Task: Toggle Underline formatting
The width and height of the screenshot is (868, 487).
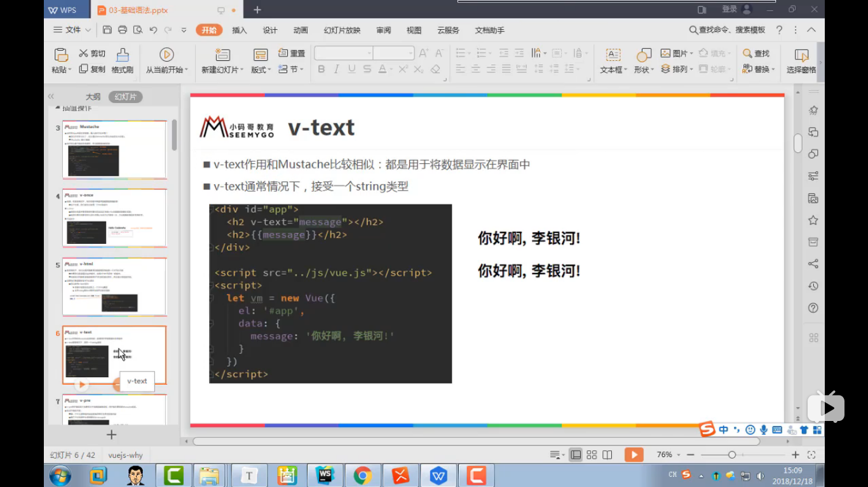Action: pyautogui.click(x=351, y=69)
